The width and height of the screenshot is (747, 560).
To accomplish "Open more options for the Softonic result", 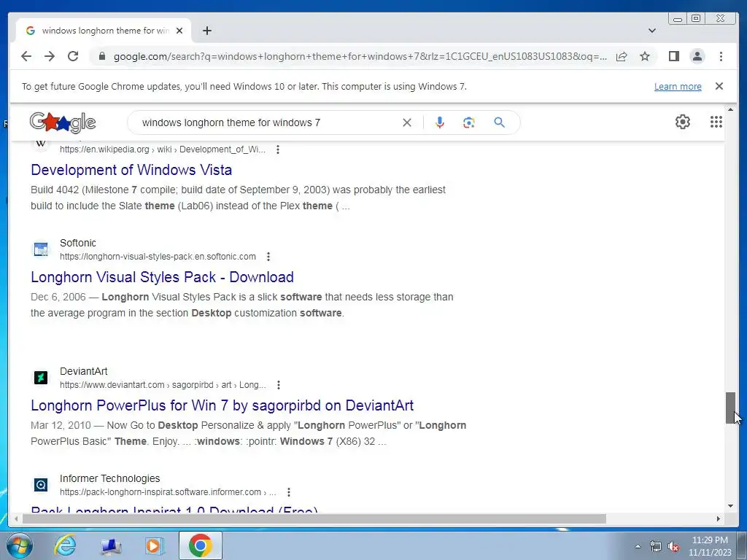I will tap(268, 257).
